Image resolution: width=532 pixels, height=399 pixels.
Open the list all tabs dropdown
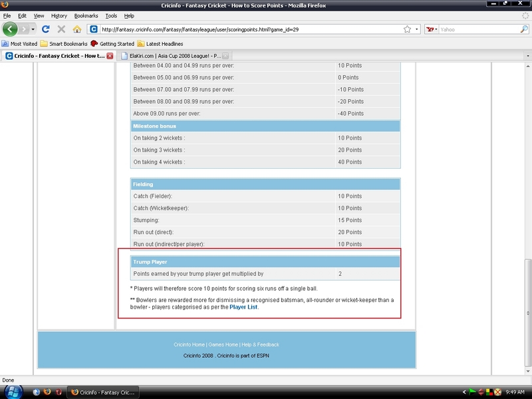pyautogui.click(x=527, y=56)
